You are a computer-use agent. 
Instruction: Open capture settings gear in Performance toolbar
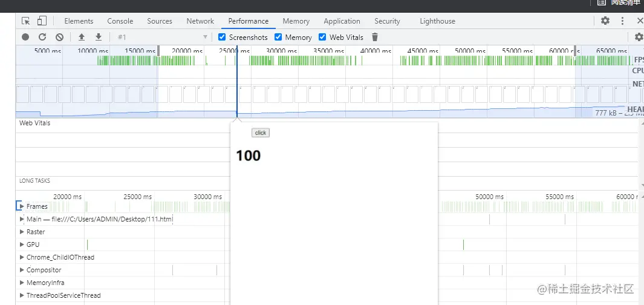[639, 37]
